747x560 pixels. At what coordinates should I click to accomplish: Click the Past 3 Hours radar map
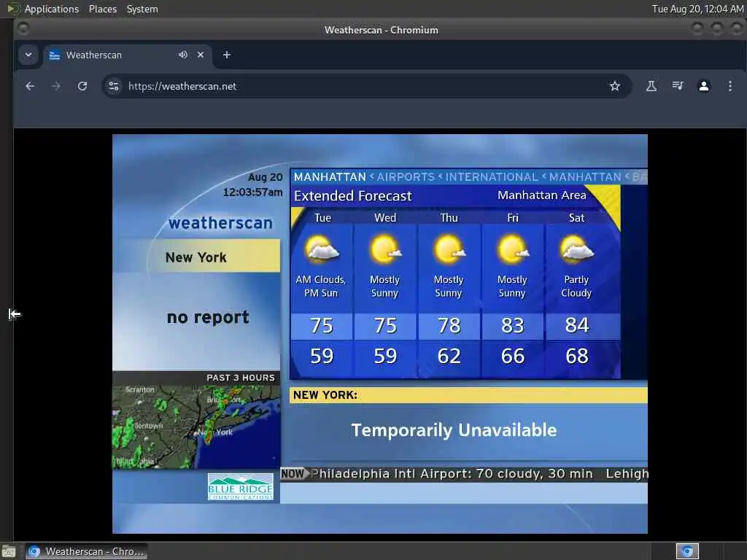coord(196,427)
